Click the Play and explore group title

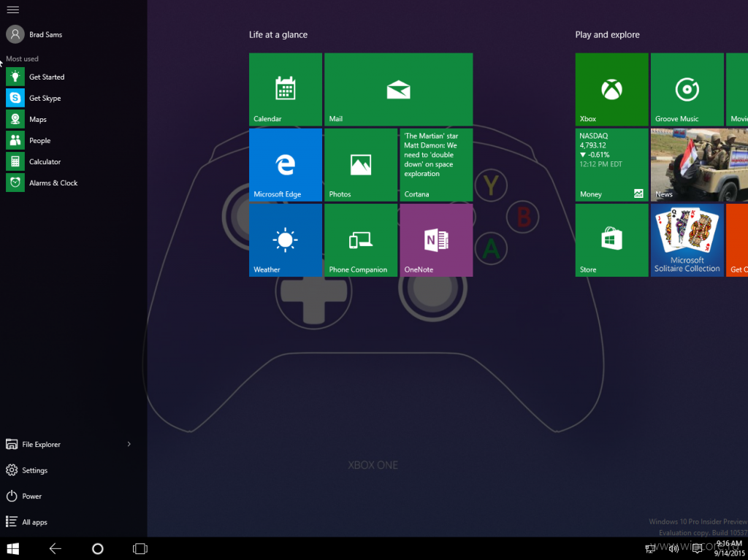[x=607, y=35]
